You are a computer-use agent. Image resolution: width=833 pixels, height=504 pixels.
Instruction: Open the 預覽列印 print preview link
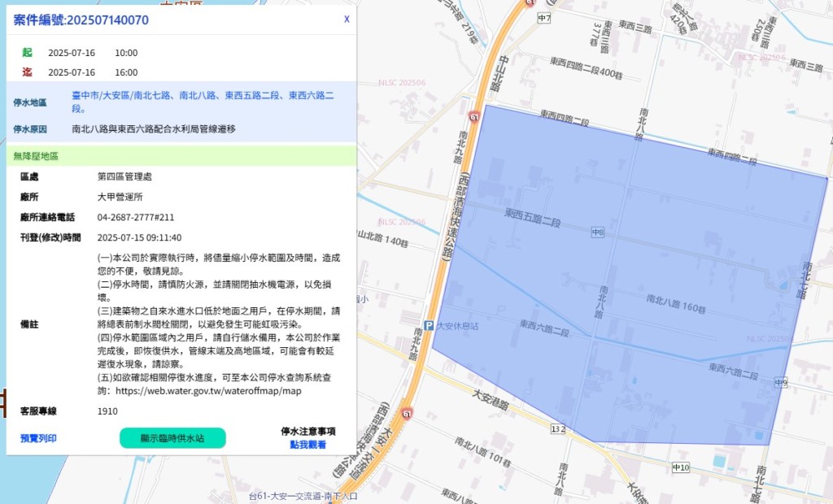tap(38, 438)
